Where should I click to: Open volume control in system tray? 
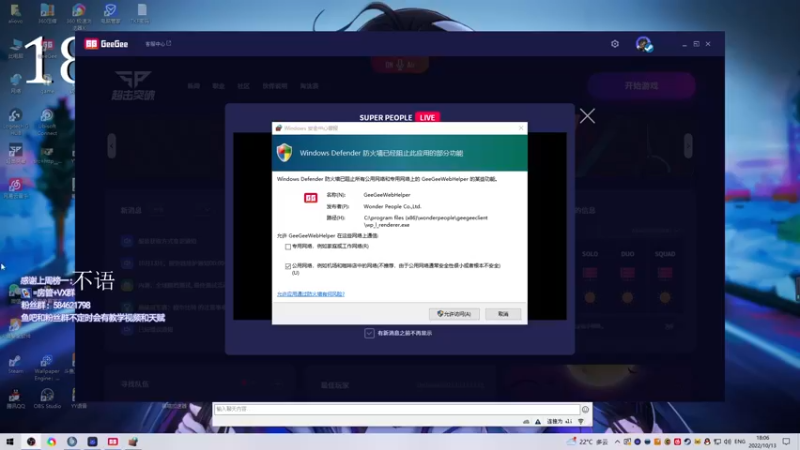(727, 442)
